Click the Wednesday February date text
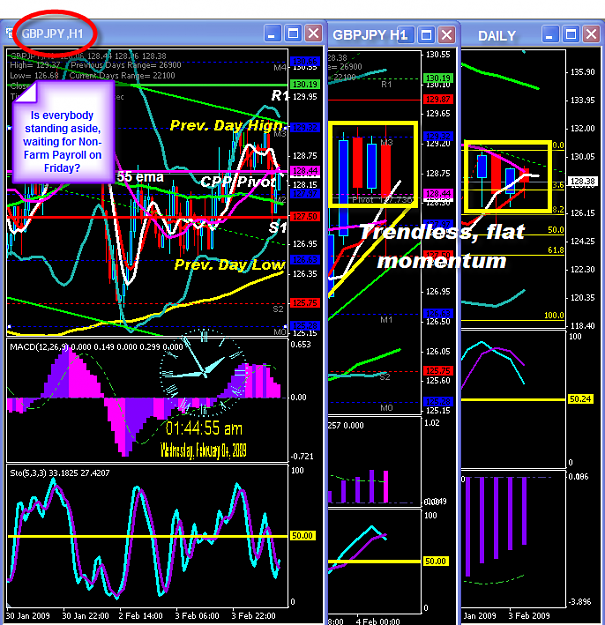605x625 pixels. [203, 450]
